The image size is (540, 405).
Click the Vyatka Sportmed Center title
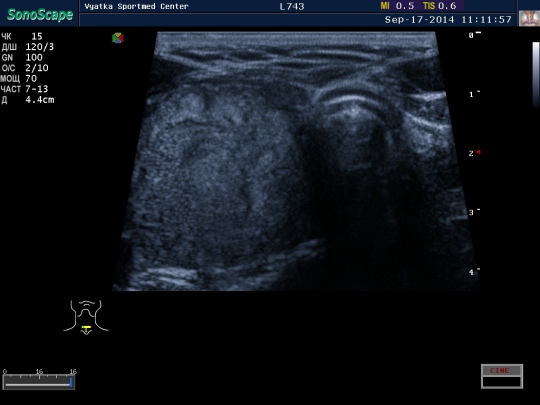tap(136, 7)
